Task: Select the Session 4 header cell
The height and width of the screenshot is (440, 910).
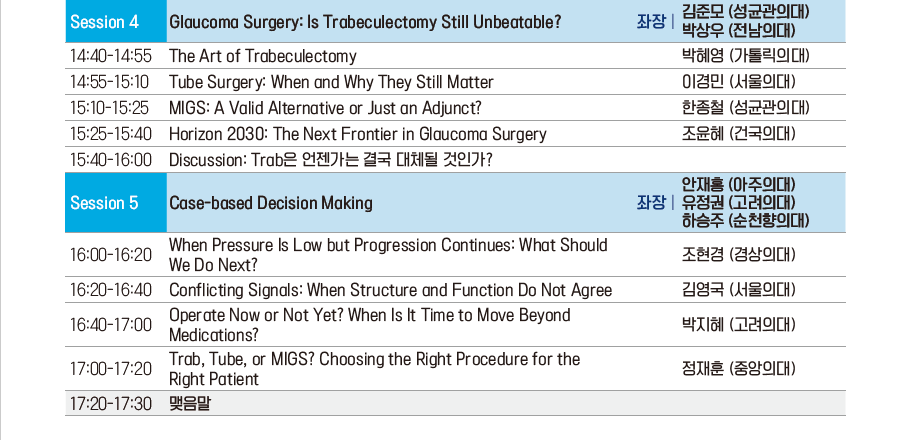Action: (x=115, y=21)
